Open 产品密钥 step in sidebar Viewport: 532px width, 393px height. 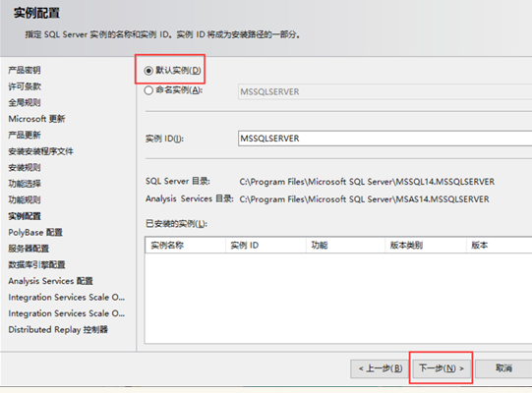click(25, 70)
